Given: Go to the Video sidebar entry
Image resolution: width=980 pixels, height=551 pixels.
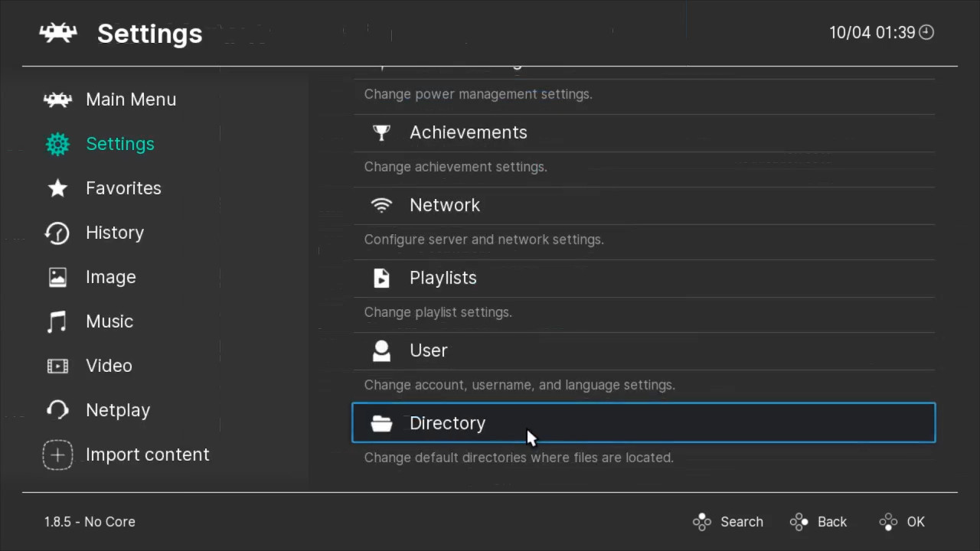Looking at the screenshot, I should 109,366.
